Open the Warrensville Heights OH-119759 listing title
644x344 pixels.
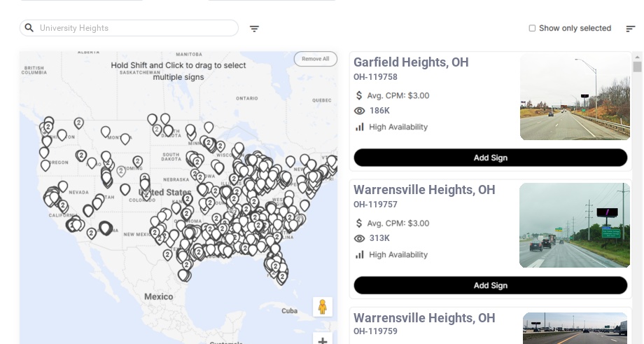(424, 318)
